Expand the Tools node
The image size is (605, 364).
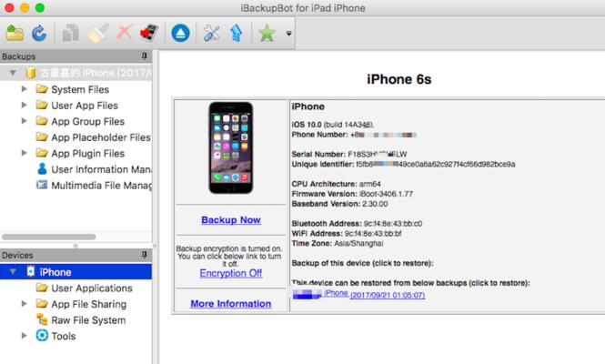click(25, 336)
